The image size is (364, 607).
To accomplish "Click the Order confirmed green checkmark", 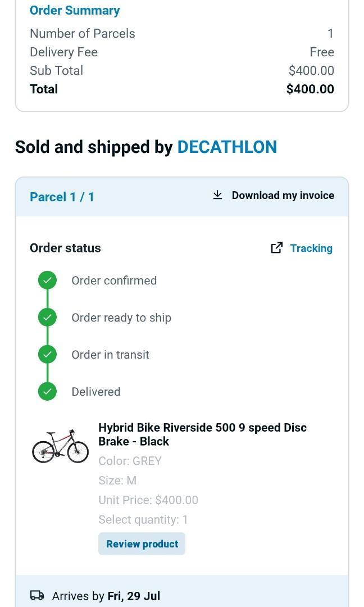I will tap(47, 279).
